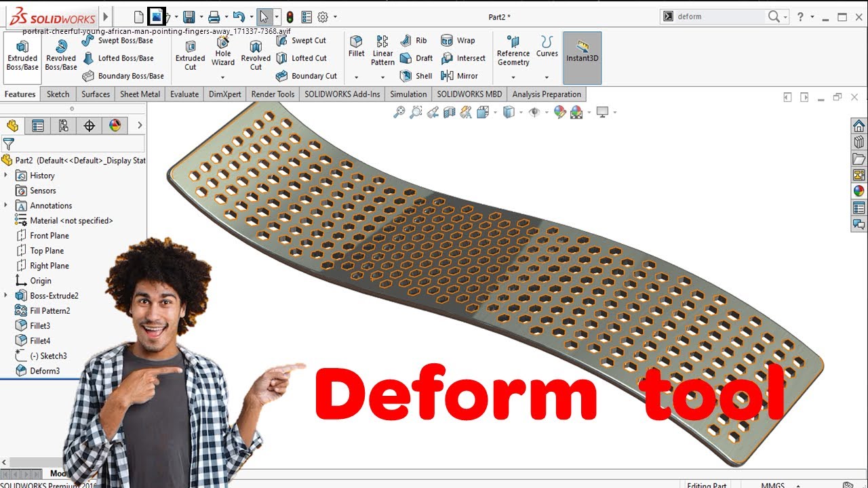Switch to the Surfaces tab
Screen dimensions: 868x488
tap(96, 94)
